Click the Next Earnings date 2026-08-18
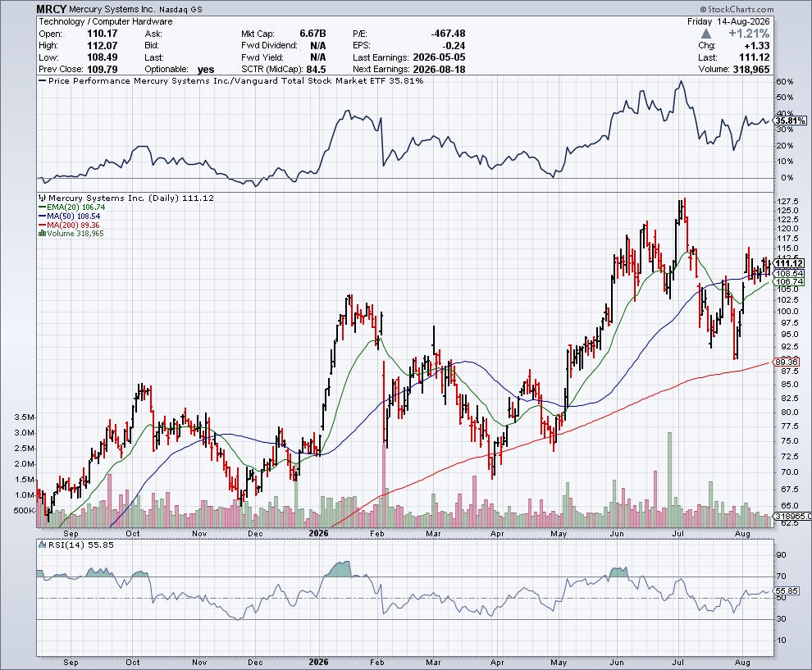This screenshot has width=812, height=670. click(439, 69)
